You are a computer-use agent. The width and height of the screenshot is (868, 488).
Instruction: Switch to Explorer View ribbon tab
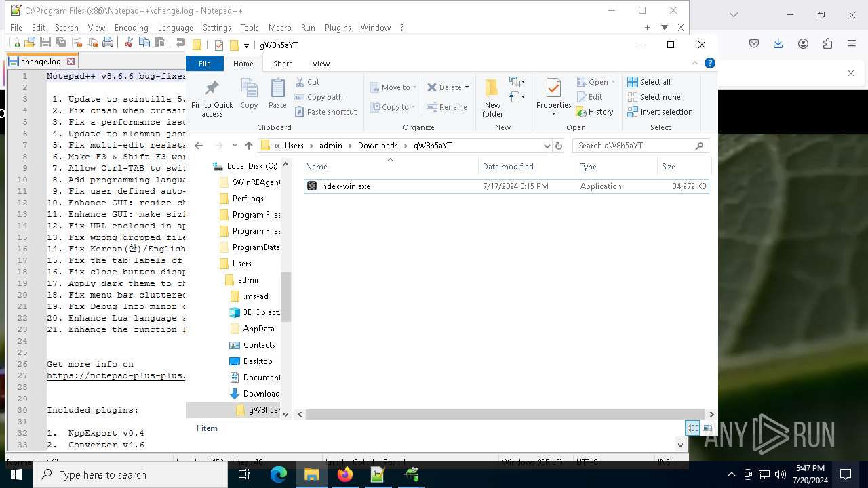coord(321,64)
